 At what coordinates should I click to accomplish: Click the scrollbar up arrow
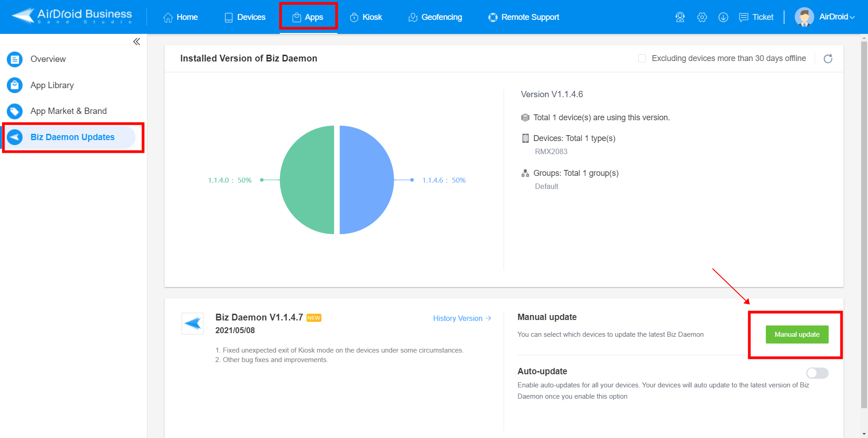pyautogui.click(x=864, y=38)
